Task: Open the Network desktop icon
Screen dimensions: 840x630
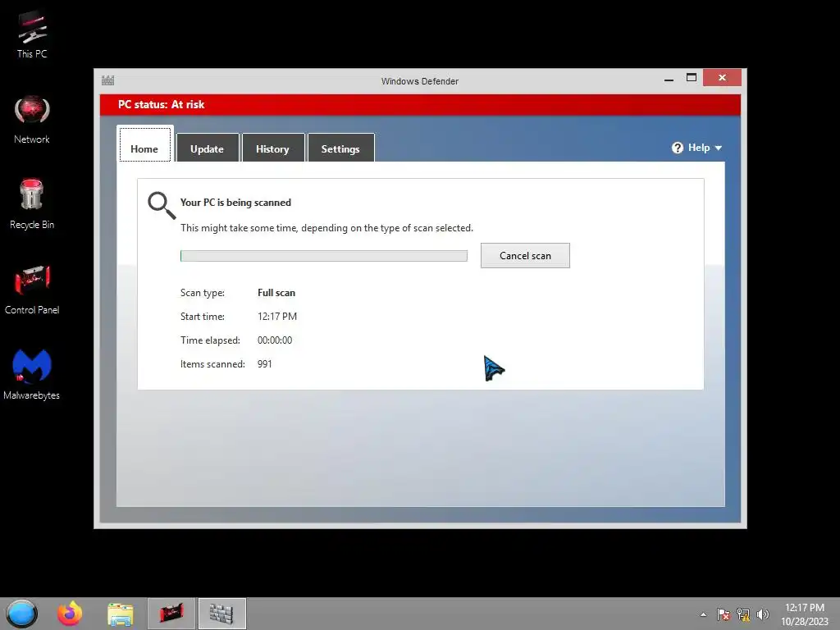Action: click(32, 120)
